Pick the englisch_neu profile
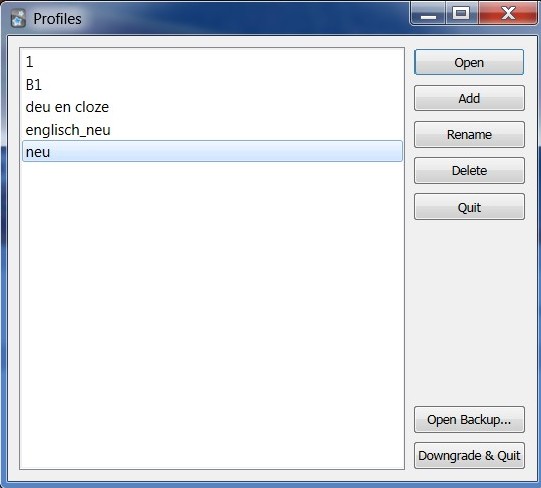The image size is (541, 488). 212,130
